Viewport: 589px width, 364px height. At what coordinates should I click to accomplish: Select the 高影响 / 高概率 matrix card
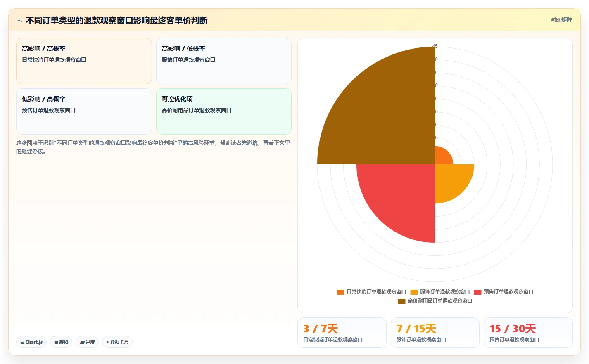click(84, 61)
